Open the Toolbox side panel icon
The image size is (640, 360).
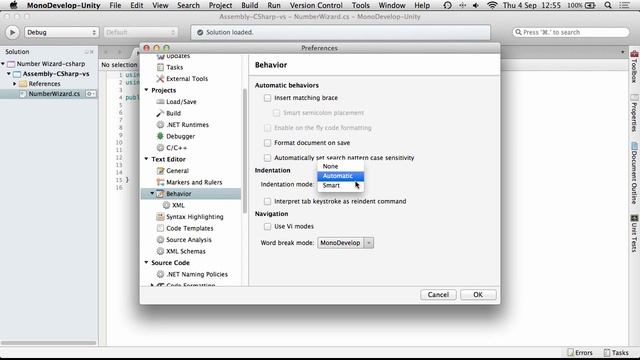click(x=634, y=54)
